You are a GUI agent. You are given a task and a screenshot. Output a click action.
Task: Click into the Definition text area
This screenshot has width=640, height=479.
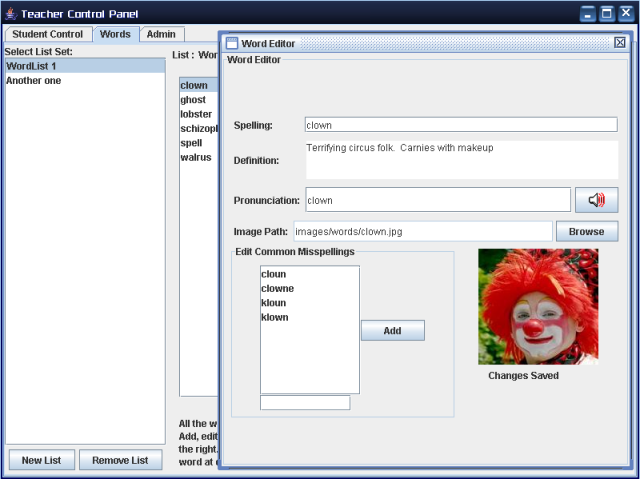point(460,159)
